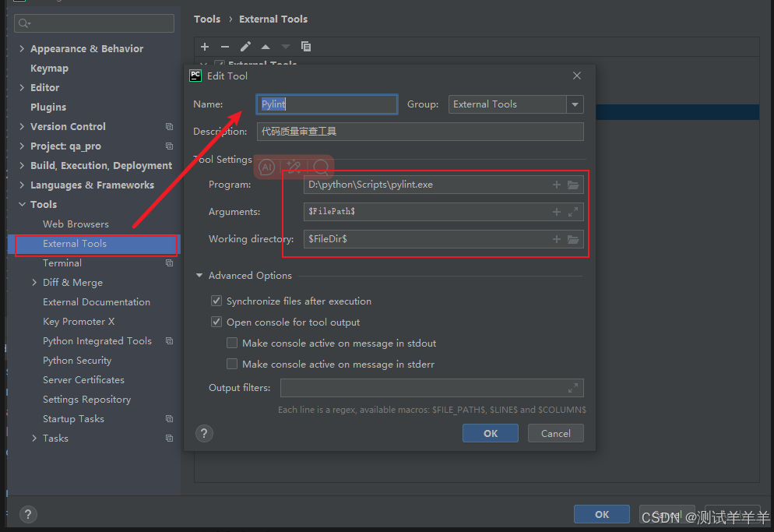This screenshot has height=532, width=774.
Task: Click the pencil edit tool icon
Action: [x=245, y=47]
